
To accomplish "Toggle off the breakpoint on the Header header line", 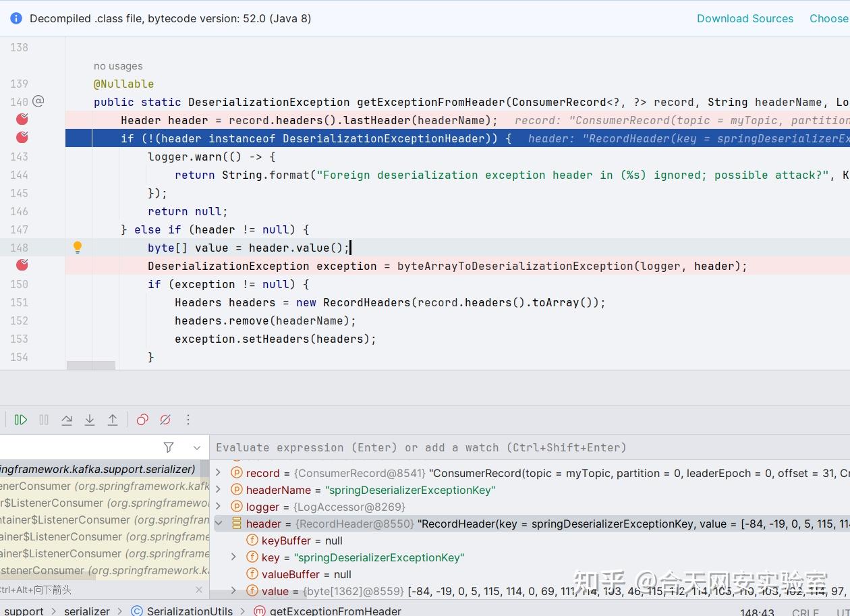I will coord(22,120).
